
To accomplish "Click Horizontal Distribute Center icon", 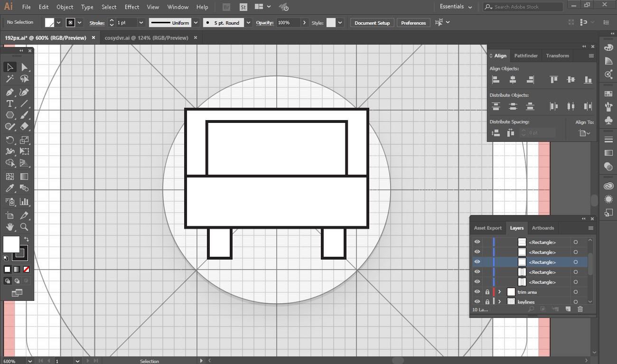I will [571, 106].
